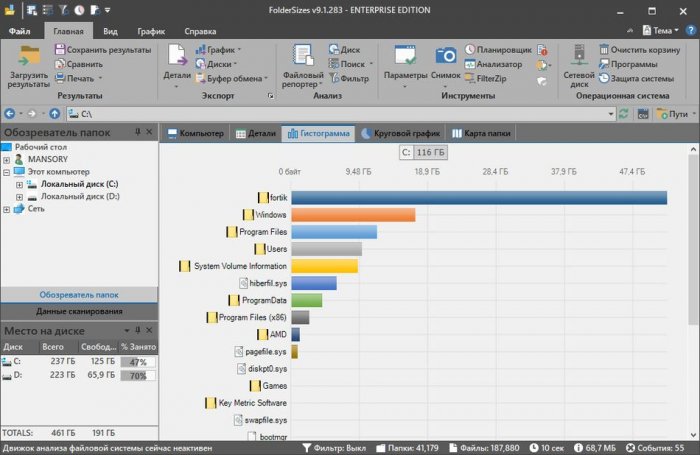
Task: Click the Disks (Диски) export icon
Action: point(200,64)
